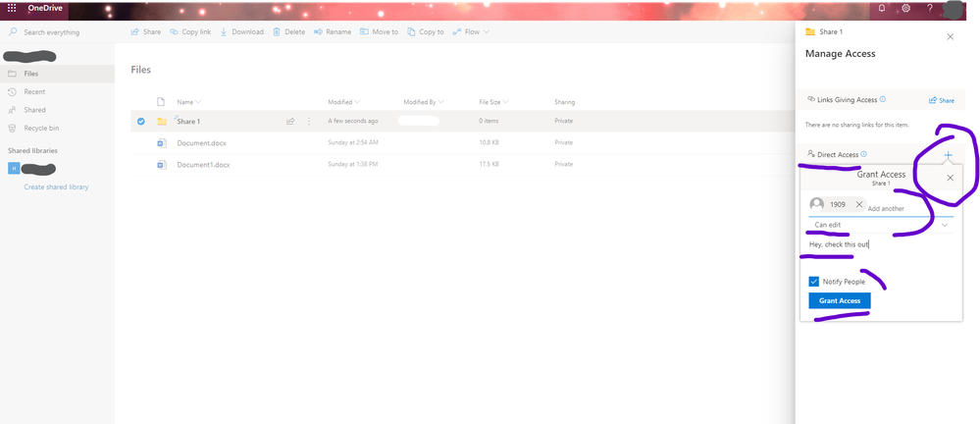Click Move to in the toolbar
This screenshot has width=980, height=424.
tap(379, 31)
